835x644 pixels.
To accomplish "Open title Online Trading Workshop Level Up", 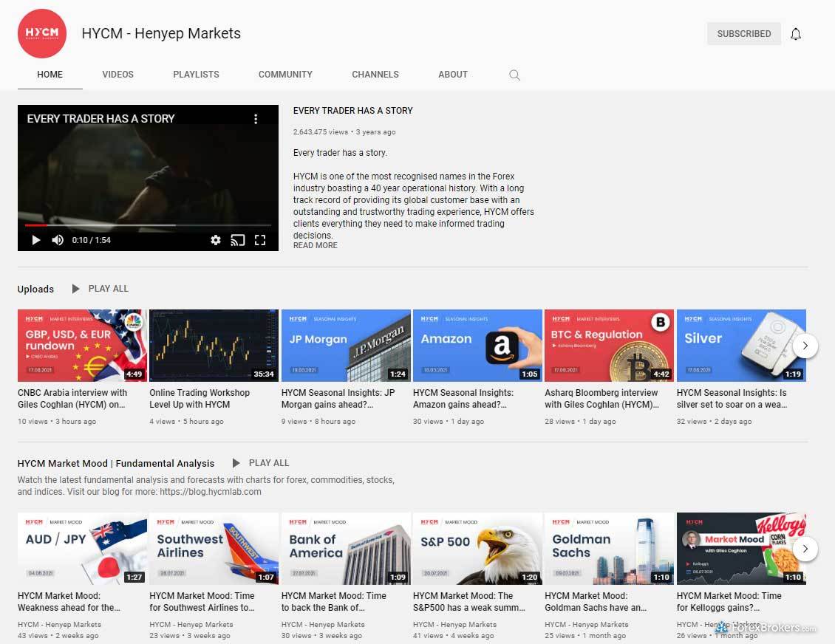I will point(200,399).
